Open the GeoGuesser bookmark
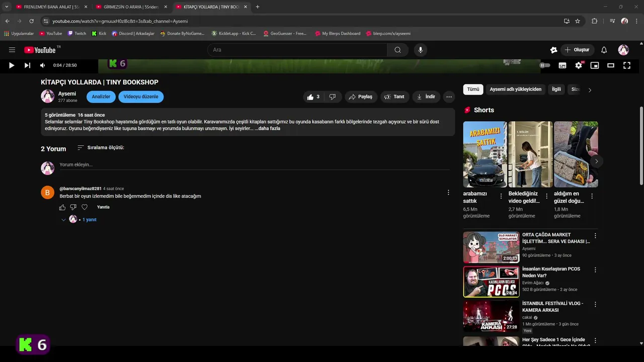The image size is (644, 362). 285,34
